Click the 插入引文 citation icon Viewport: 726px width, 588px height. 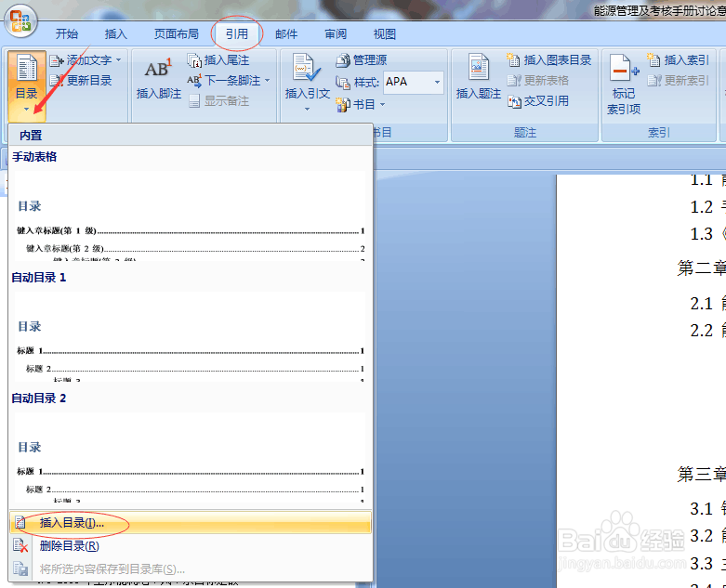[x=307, y=68]
